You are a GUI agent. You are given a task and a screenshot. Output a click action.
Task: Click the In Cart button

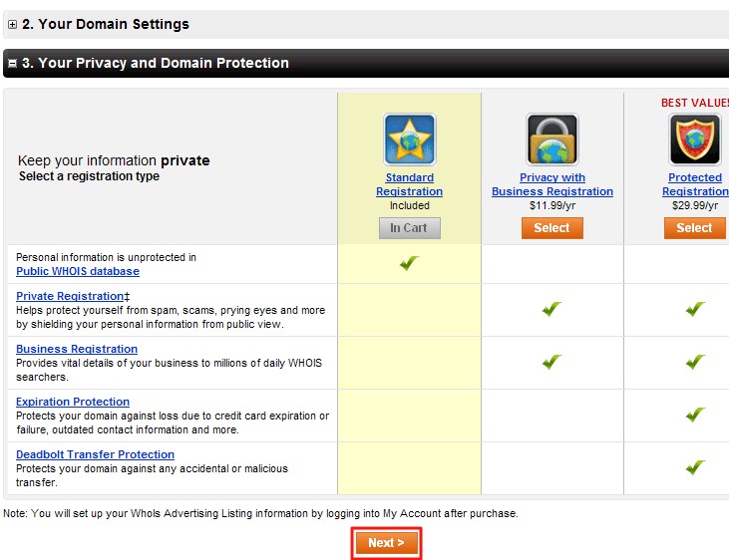pos(409,228)
